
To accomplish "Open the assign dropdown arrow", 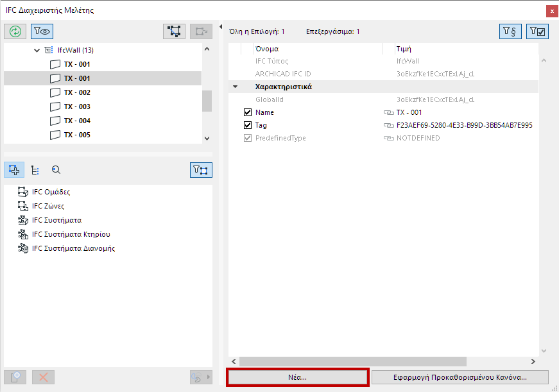I will tap(209, 377).
